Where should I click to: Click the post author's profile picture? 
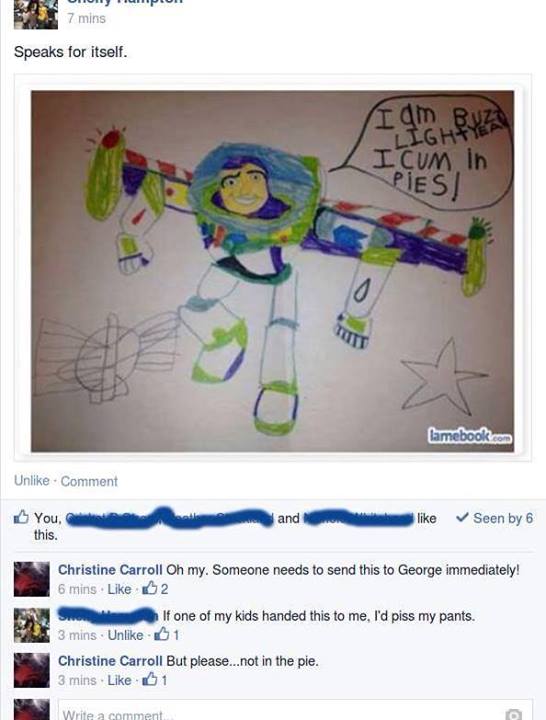point(35,15)
